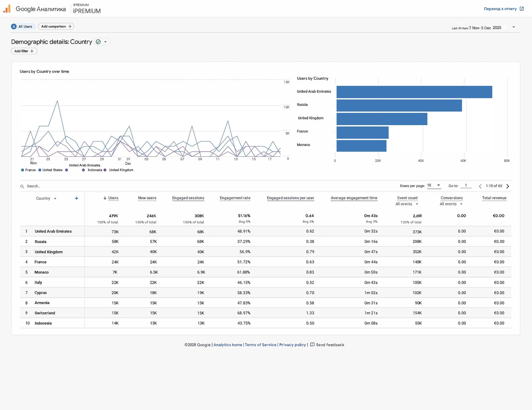Open Event count All events dropdown
The width and height of the screenshot is (532, 410).
point(417,204)
